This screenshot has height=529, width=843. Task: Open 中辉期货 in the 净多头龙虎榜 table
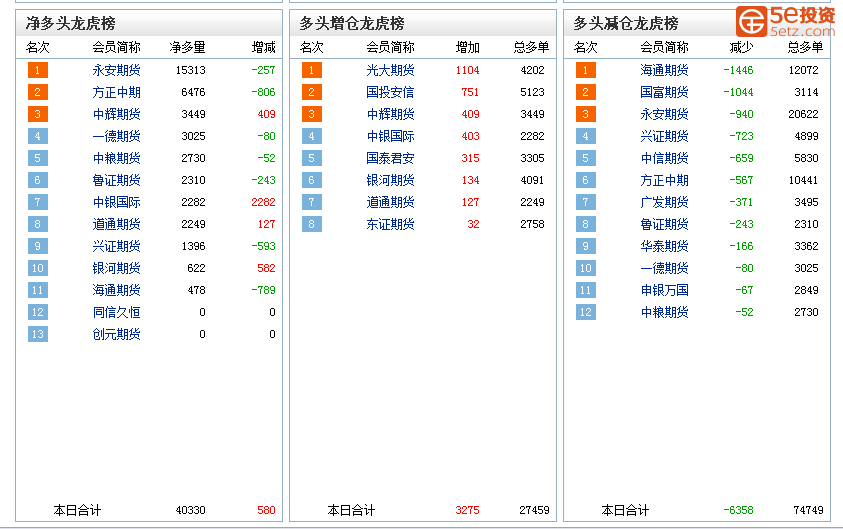pyautogui.click(x=116, y=115)
